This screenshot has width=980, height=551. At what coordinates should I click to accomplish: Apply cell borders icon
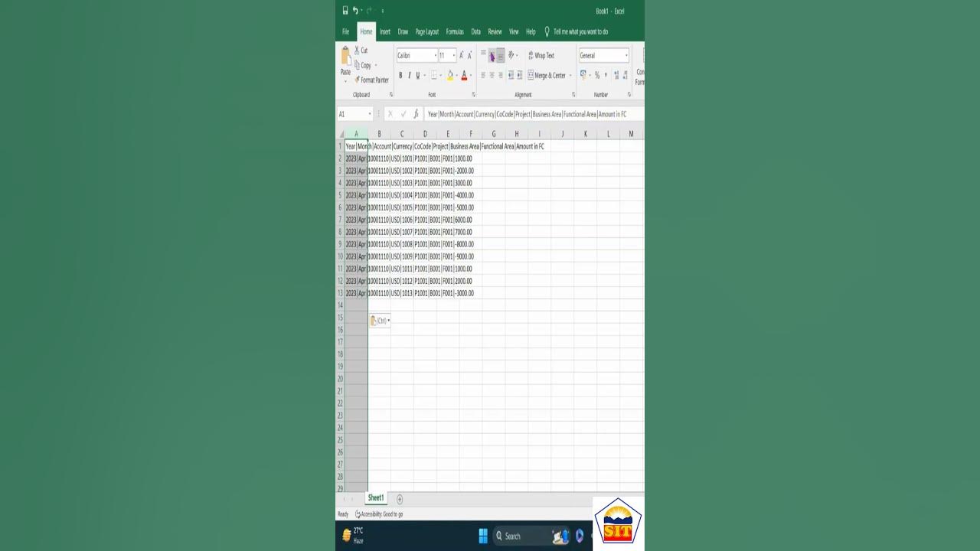433,75
